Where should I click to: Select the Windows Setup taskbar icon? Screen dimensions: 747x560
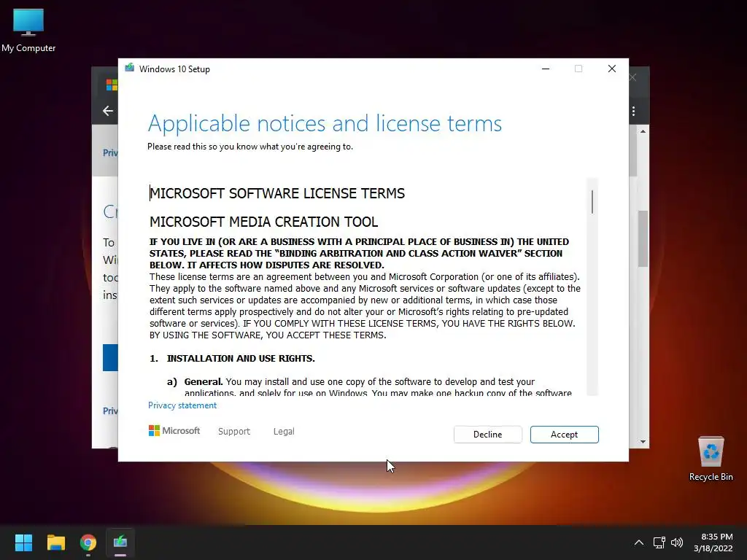[120, 542]
